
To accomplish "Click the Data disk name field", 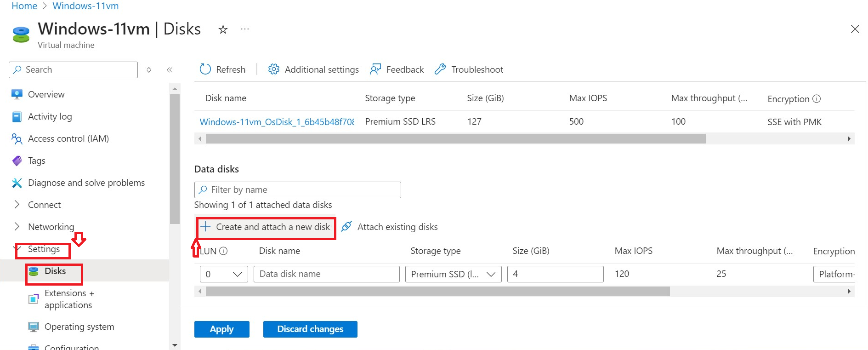I will click(326, 274).
